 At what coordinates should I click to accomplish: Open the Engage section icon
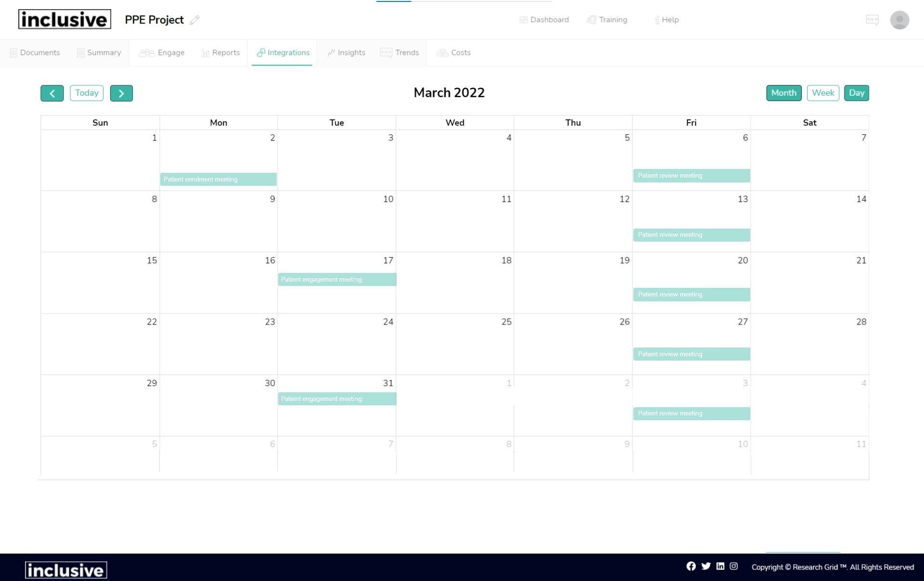146,53
